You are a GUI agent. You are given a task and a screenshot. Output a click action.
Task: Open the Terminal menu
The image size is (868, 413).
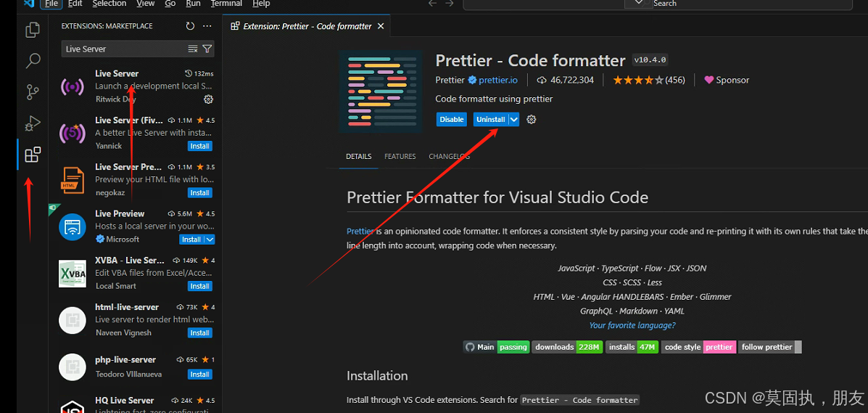[x=226, y=4]
